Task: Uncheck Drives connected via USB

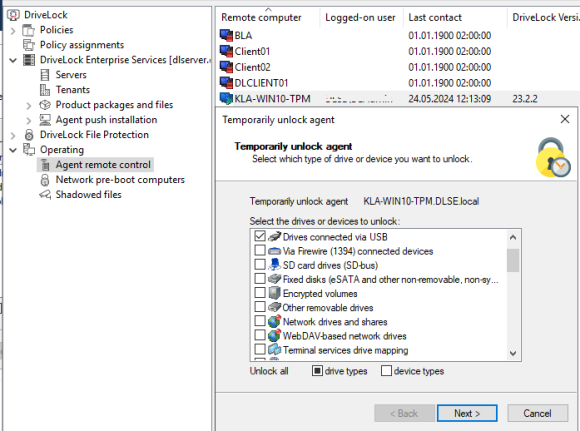Action: pyautogui.click(x=260, y=236)
